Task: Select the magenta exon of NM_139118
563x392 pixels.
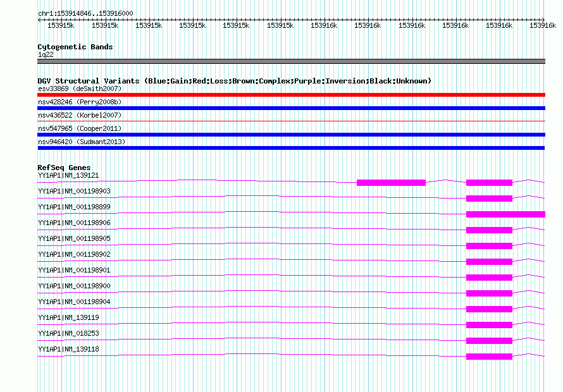Action: click(489, 357)
